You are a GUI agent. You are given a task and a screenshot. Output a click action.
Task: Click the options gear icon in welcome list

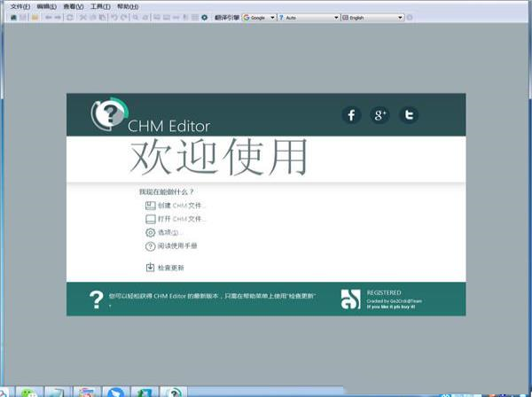pos(151,232)
